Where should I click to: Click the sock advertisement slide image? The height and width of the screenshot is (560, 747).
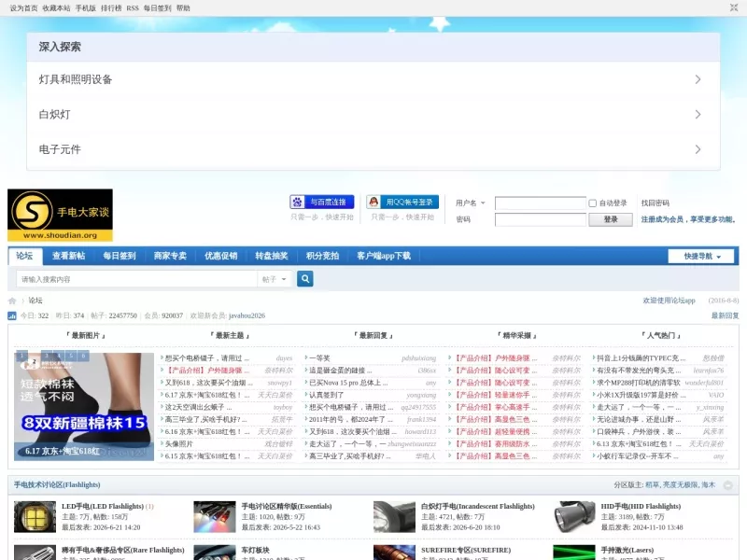[84, 407]
